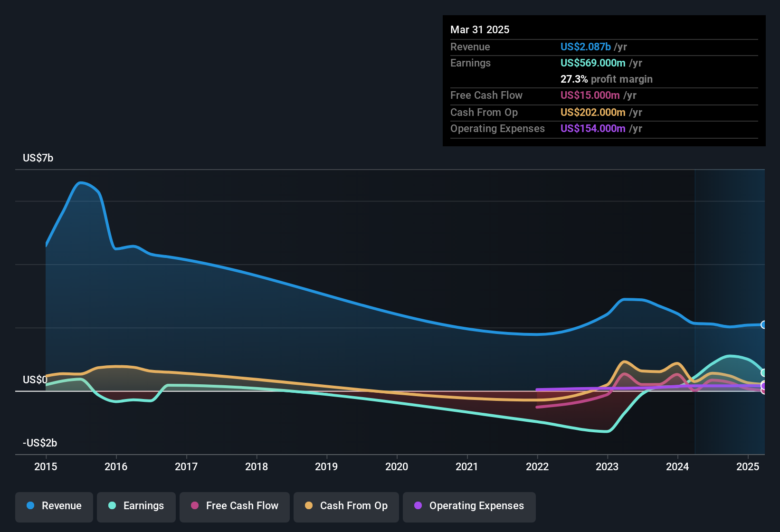Click the 27.3% profit margin text
This screenshot has height=532, width=780.
point(607,79)
